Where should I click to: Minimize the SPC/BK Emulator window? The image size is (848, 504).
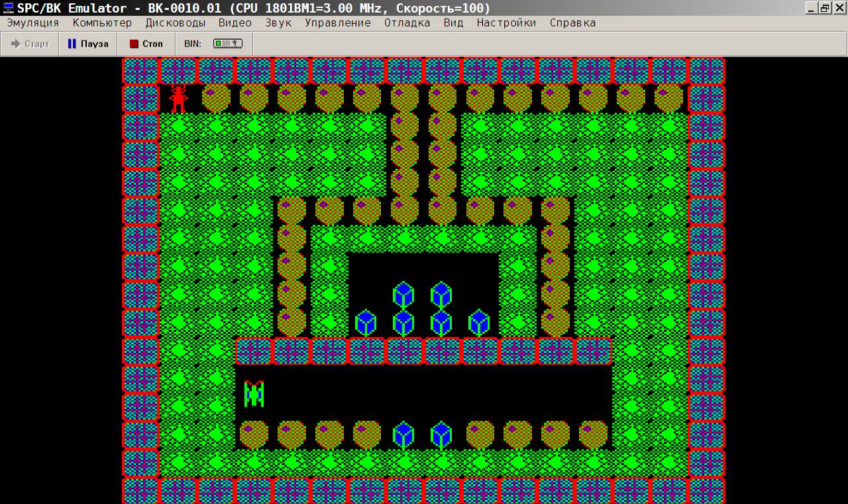pos(812,8)
